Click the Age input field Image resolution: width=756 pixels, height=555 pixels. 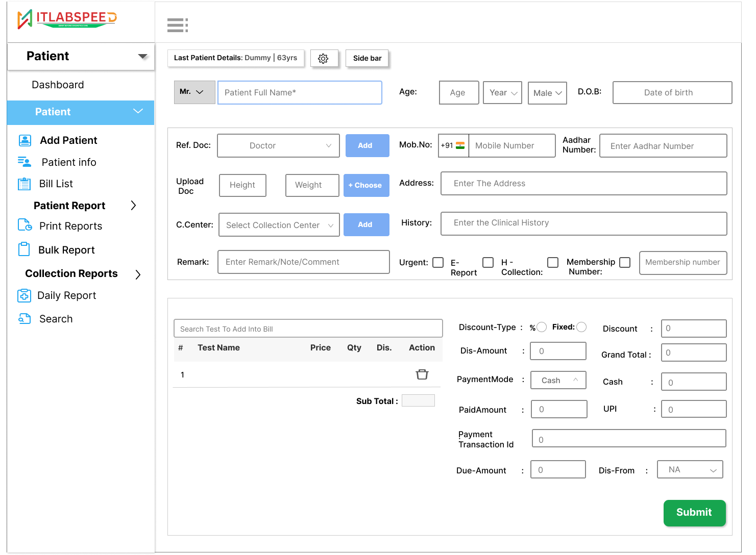tap(459, 93)
